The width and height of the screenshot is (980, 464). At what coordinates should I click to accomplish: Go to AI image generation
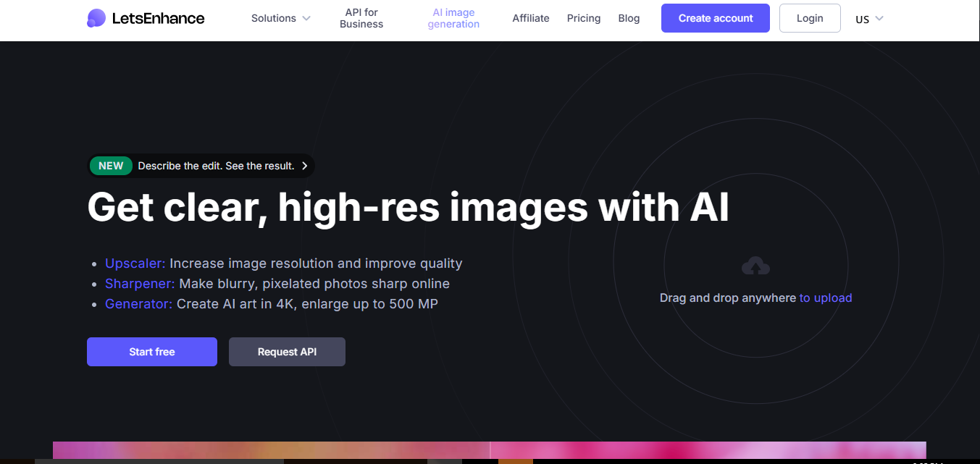[x=453, y=18]
